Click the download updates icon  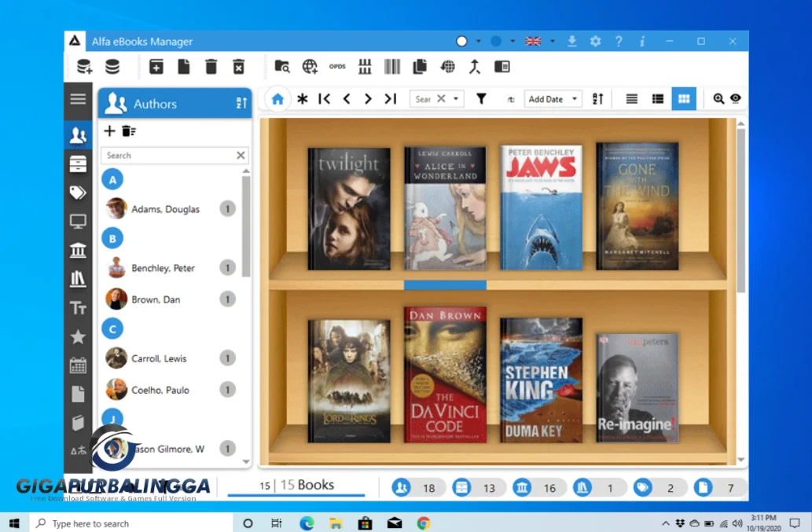[x=572, y=41]
